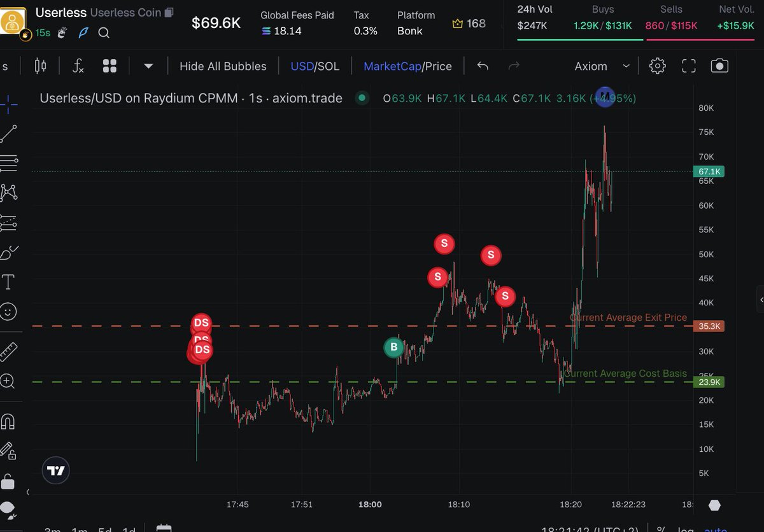Click the 15s age indicator
This screenshot has width=764, height=532.
point(43,32)
